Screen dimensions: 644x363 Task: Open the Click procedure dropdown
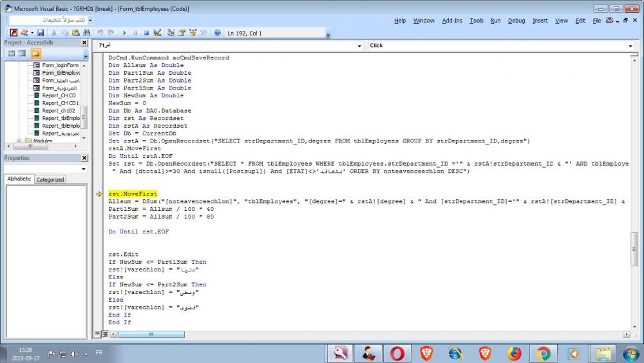tap(630, 46)
